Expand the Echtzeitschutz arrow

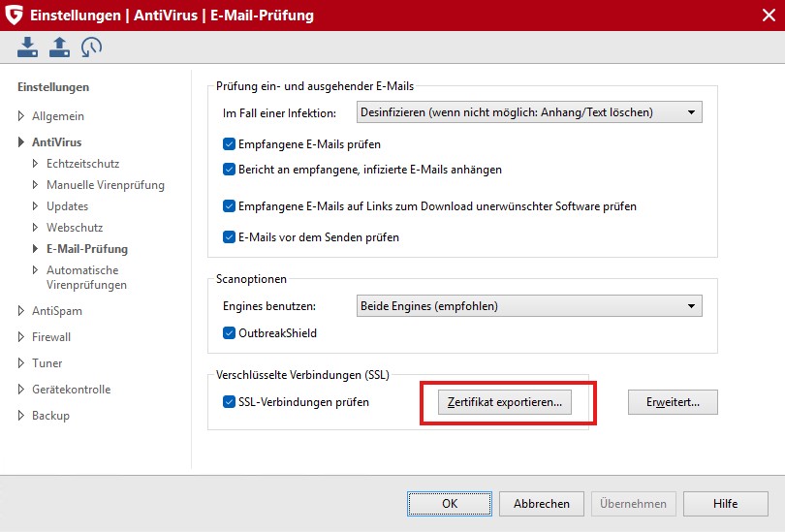tap(35, 163)
